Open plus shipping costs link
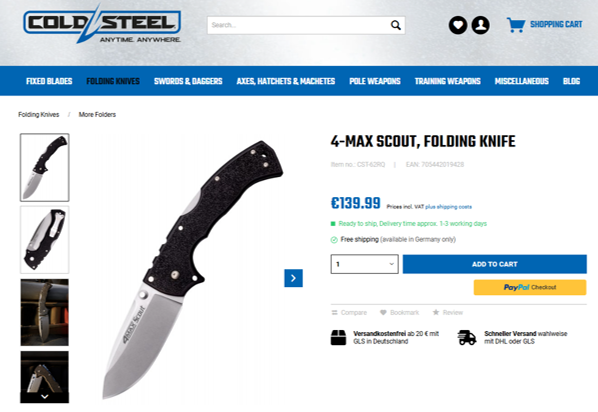598x412 pixels. click(x=448, y=207)
